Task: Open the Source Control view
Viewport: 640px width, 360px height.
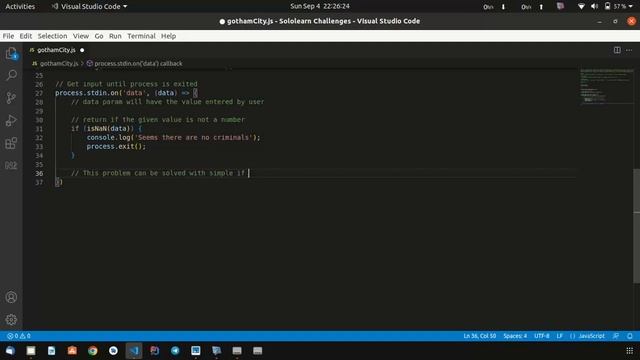Action: pos(11,98)
